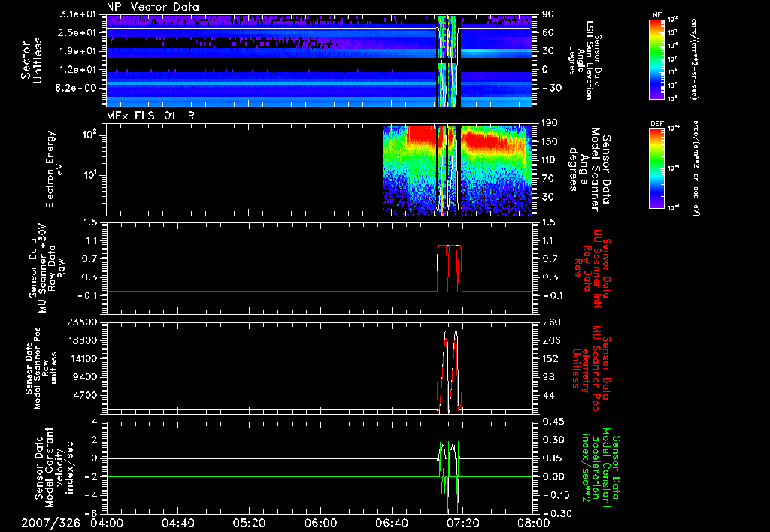This screenshot has height=532, width=770.
Task: Click the '110' scanner angle axis value
Action: (x=550, y=160)
